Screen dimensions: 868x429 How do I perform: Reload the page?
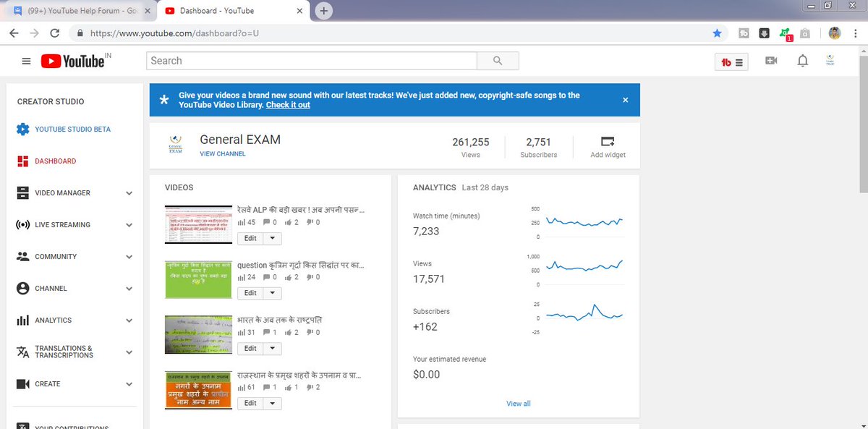tap(55, 33)
